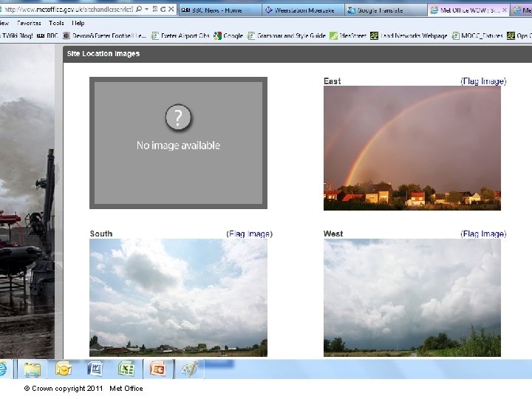Click the No image available placeholder
This screenshot has height=399, width=532.
[179, 143]
